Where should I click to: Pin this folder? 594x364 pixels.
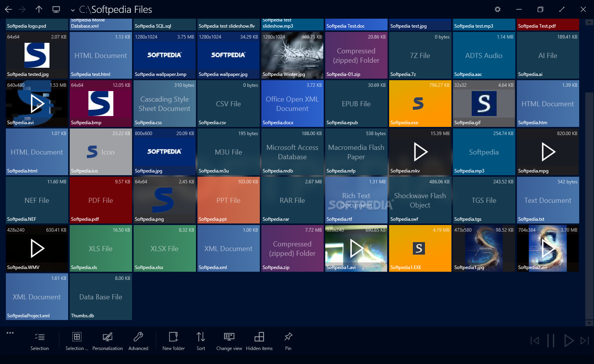(288, 341)
